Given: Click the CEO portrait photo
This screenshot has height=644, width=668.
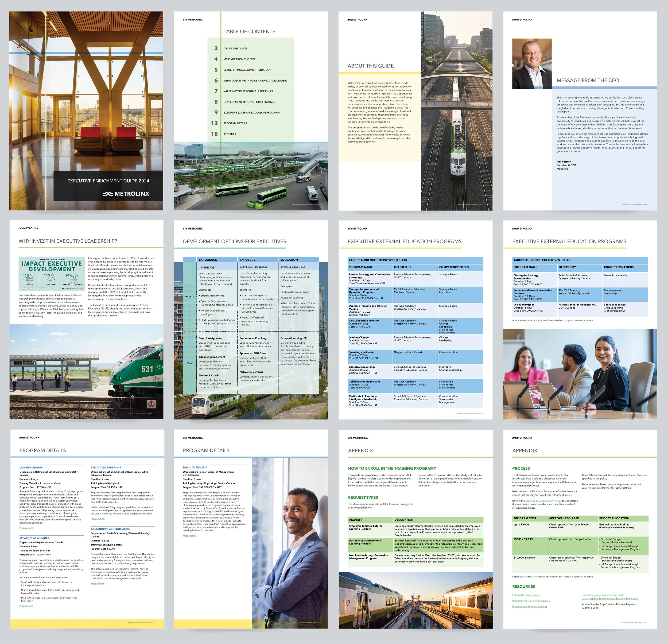Looking at the screenshot, I should pyautogui.click(x=532, y=63).
